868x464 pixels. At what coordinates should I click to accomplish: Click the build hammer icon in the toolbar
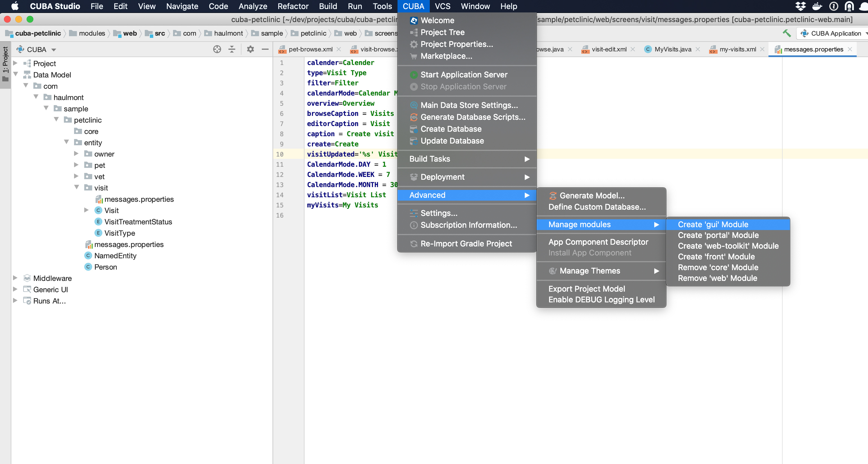787,33
